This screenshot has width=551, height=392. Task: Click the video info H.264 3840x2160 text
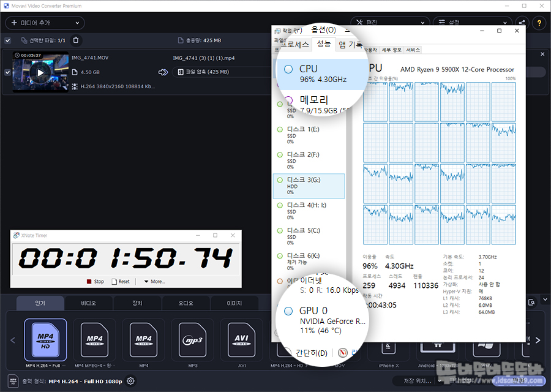118,86
